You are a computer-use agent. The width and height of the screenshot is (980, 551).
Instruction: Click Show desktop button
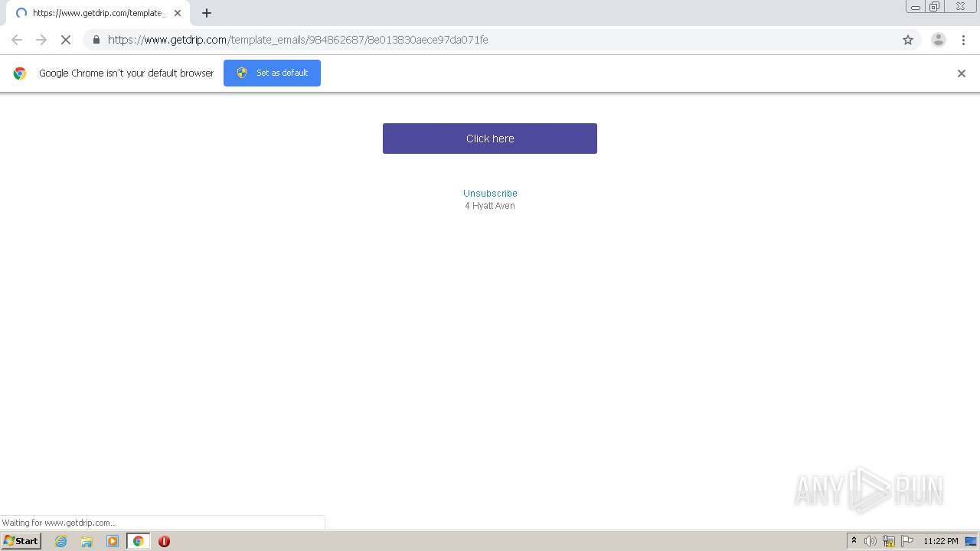tap(972, 541)
